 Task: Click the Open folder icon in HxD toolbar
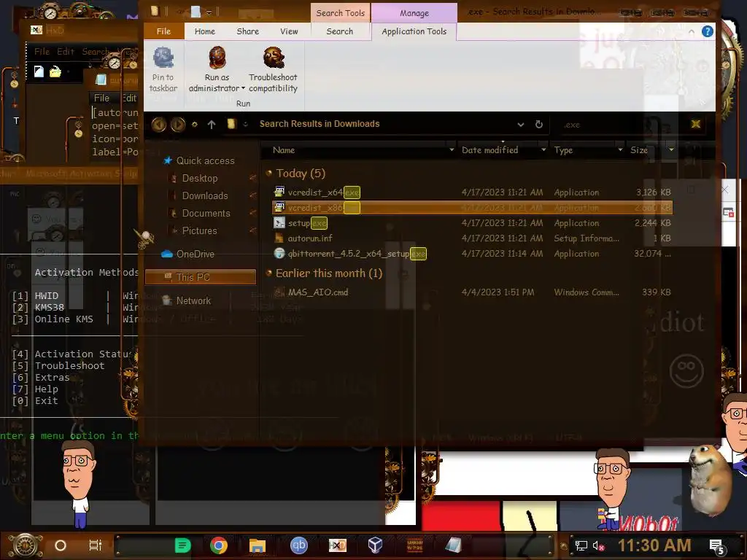[x=55, y=71]
